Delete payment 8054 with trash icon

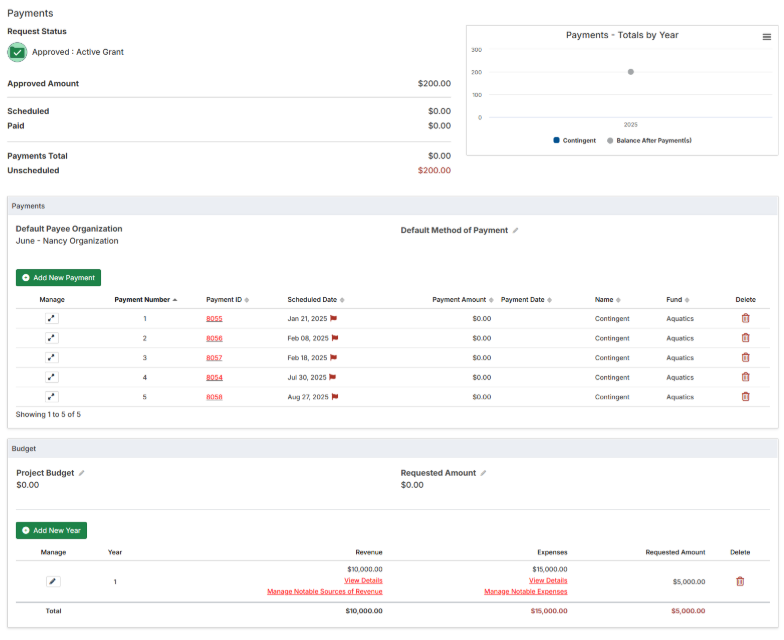tap(745, 376)
